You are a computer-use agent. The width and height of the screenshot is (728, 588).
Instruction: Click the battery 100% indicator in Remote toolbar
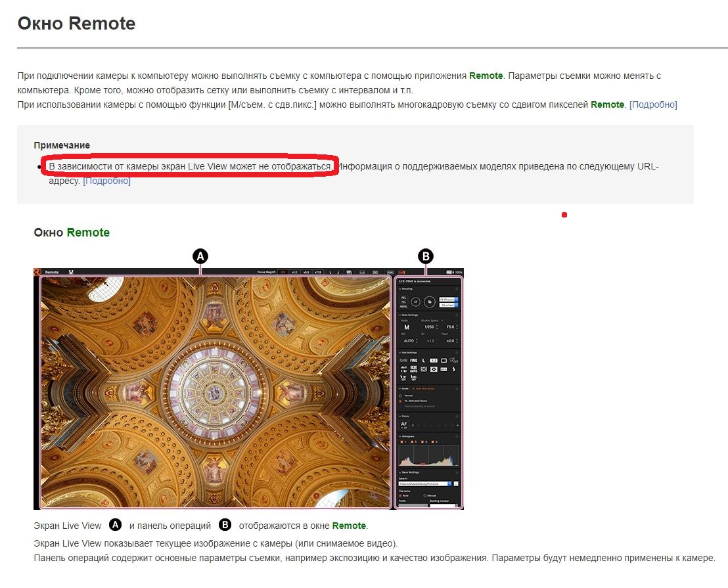coord(455,272)
